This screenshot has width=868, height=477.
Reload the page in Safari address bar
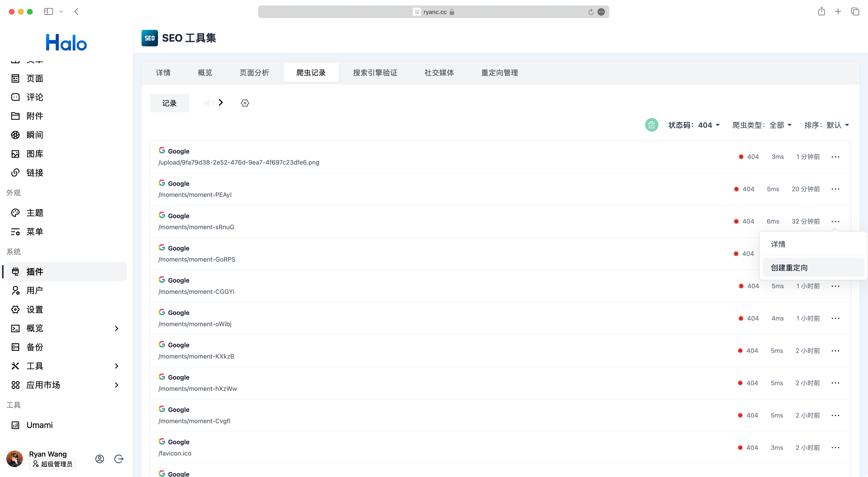(591, 12)
